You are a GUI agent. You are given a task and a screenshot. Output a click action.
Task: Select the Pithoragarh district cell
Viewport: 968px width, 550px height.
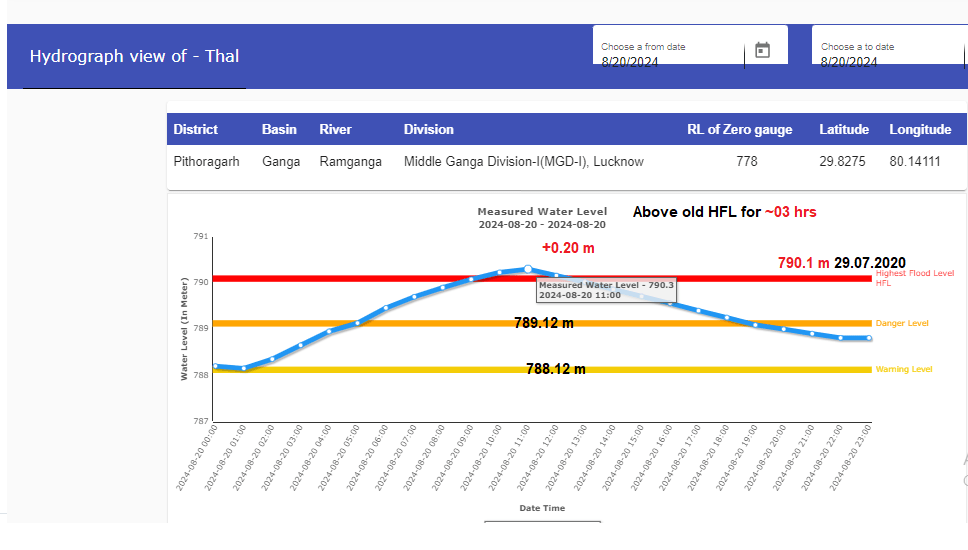206,161
